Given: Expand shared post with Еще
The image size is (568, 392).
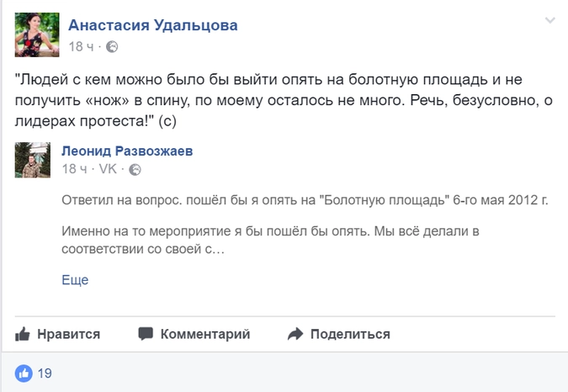Looking at the screenshot, I should (x=75, y=280).
